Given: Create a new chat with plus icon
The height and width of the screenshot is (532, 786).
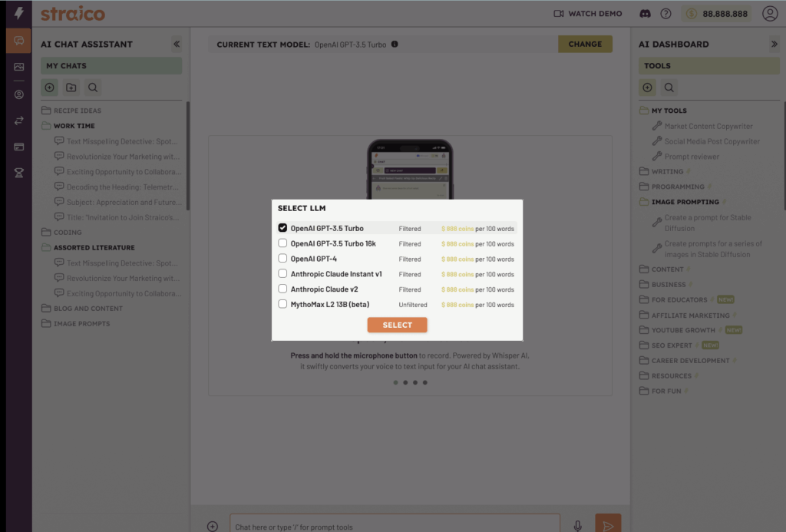Looking at the screenshot, I should click(50, 88).
